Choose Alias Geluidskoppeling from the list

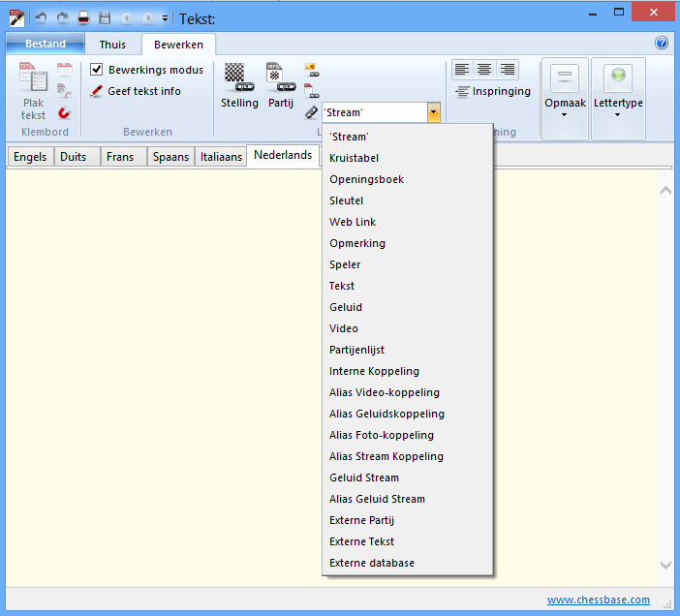pos(408,414)
